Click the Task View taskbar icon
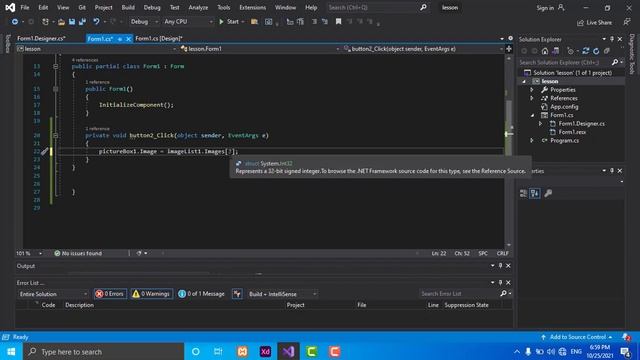The height and width of the screenshot is (360, 640). coord(218,351)
